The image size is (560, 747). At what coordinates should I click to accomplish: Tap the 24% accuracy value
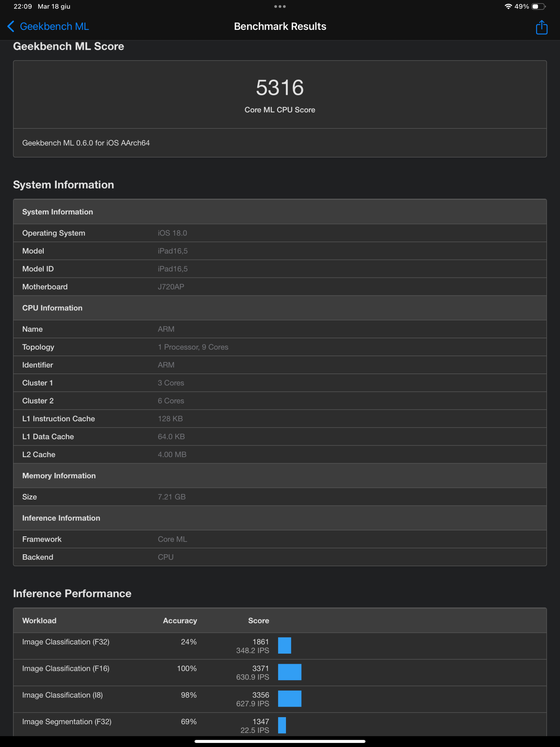click(189, 642)
